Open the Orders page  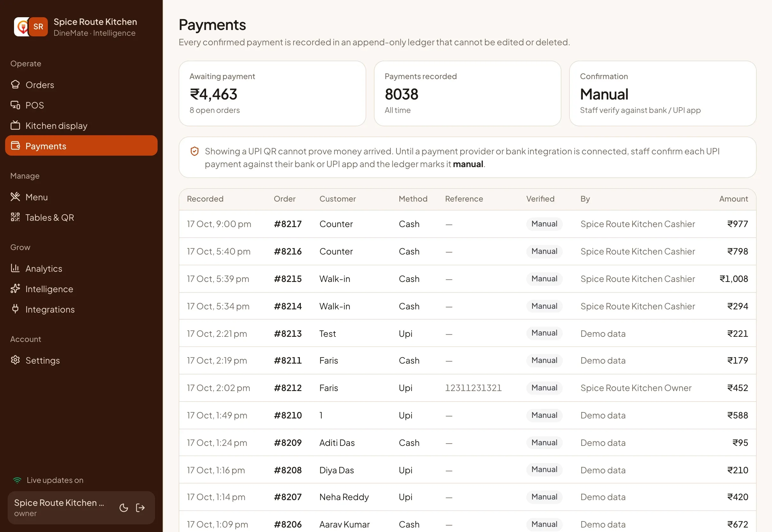[x=81, y=85]
